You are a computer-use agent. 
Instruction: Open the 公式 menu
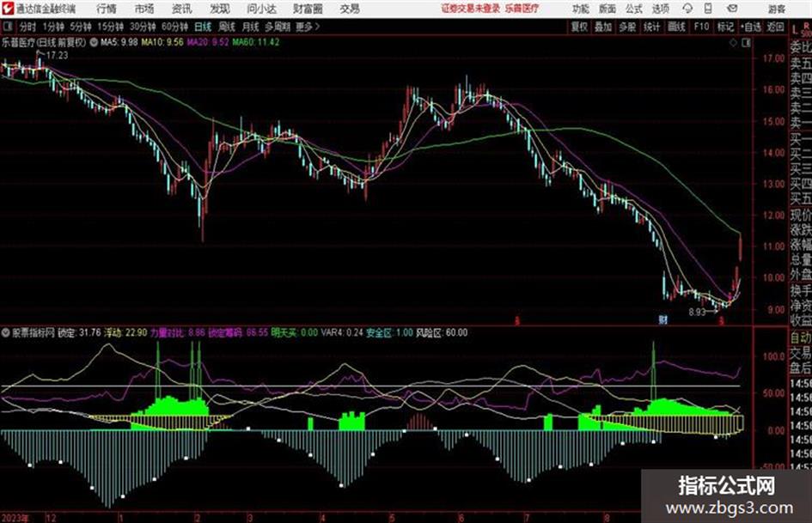coord(634,9)
